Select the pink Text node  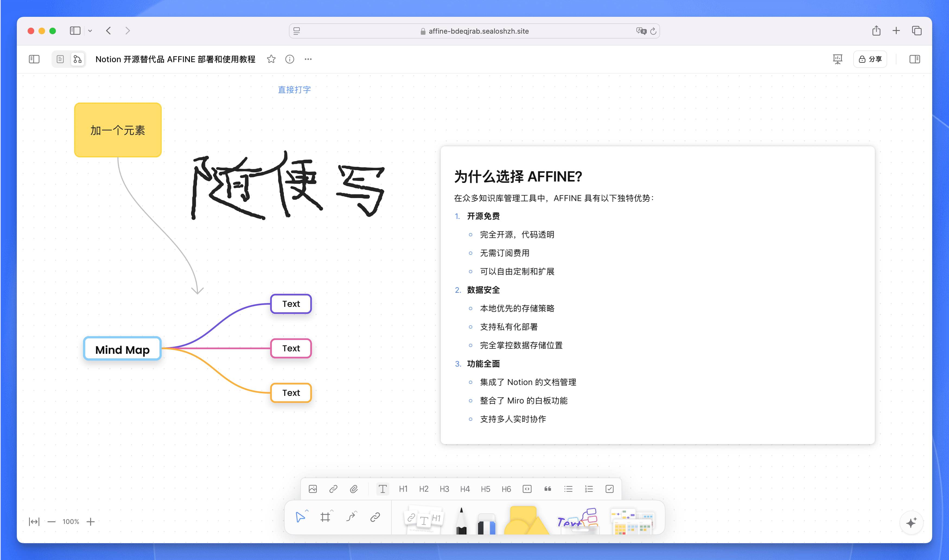tap(291, 348)
